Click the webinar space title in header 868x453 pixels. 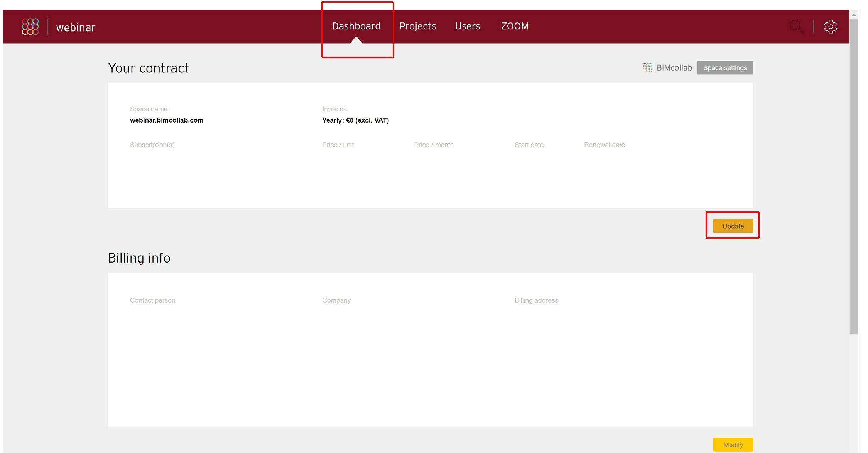coord(76,27)
